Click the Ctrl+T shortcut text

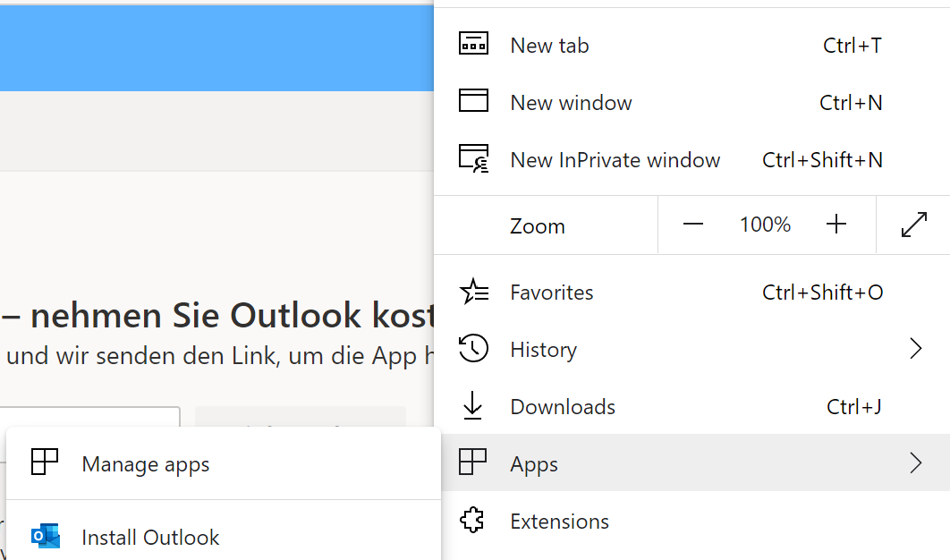coord(852,45)
